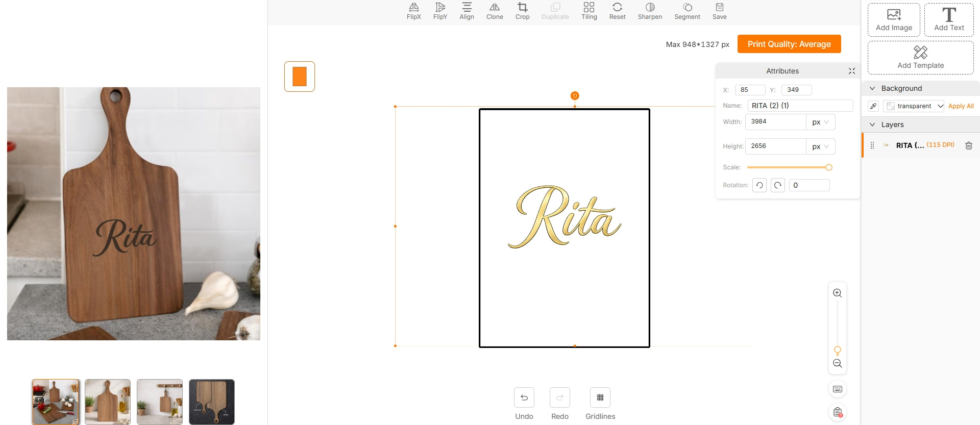Screen dimensions: 980x425
Task: Click the Segment tool icon
Action: click(x=687, y=8)
